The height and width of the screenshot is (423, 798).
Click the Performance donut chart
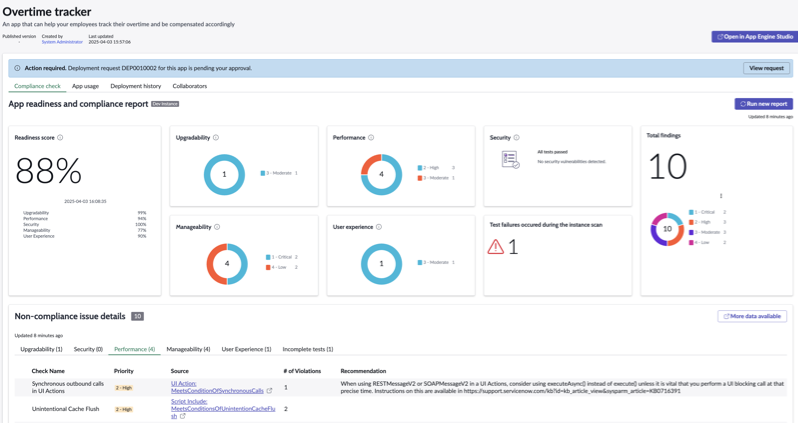pyautogui.click(x=381, y=174)
